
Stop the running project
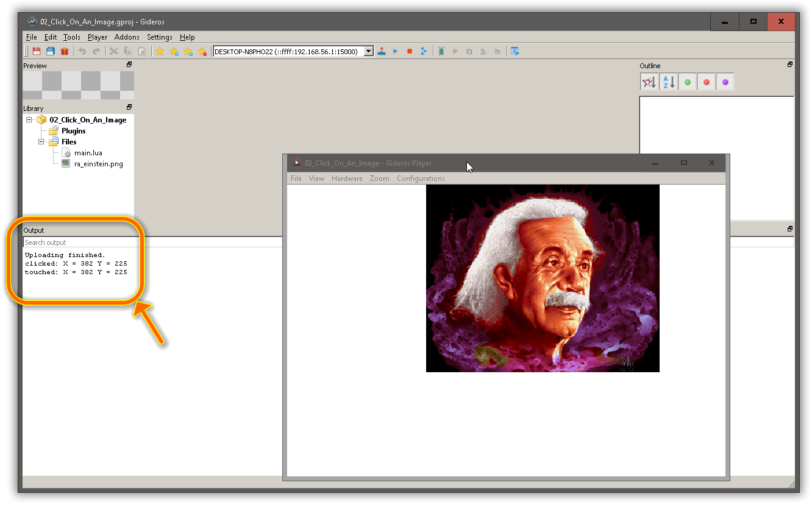[x=408, y=51]
